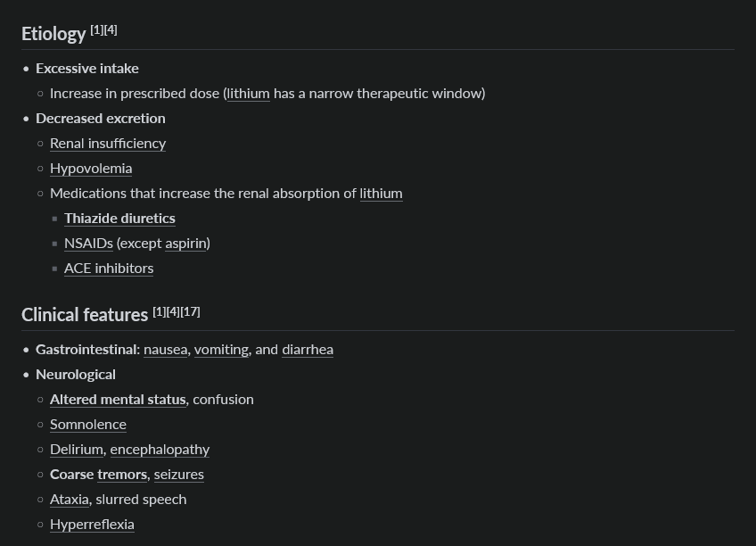Open the nausea link

pyautogui.click(x=166, y=350)
